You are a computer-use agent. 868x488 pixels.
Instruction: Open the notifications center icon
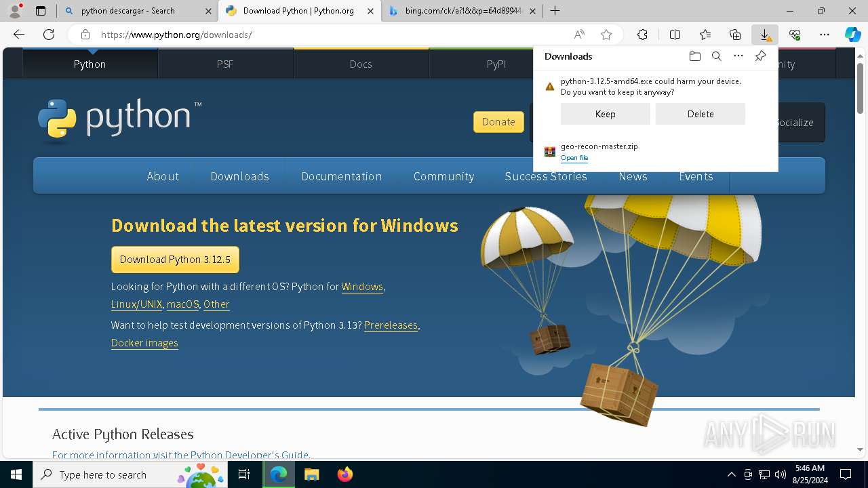coord(846,474)
